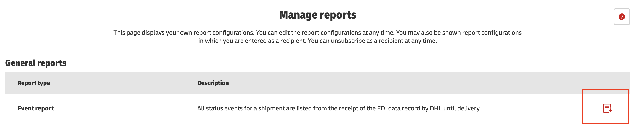Click the Description column header
Image resolution: width=644 pixels, height=132 pixels.
213,83
